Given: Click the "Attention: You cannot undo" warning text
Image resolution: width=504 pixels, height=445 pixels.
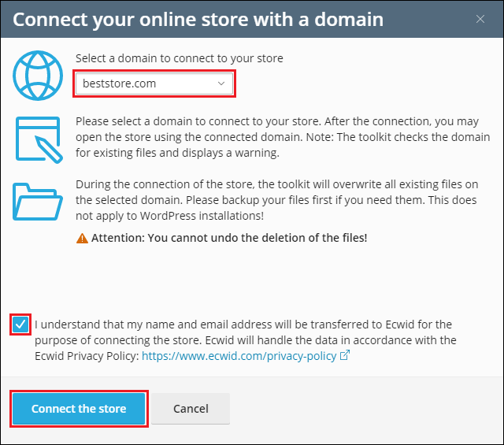Looking at the screenshot, I should pos(229,237).
